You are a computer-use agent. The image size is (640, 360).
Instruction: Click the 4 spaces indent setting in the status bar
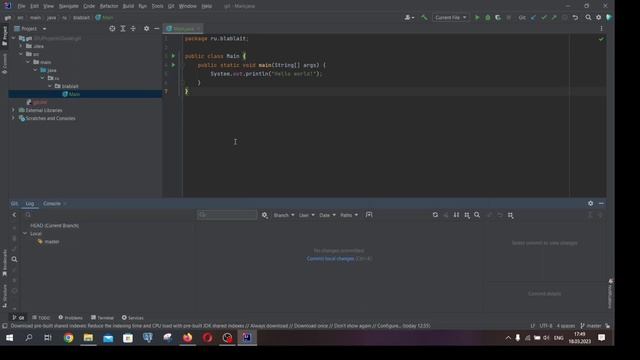point(566,326)
